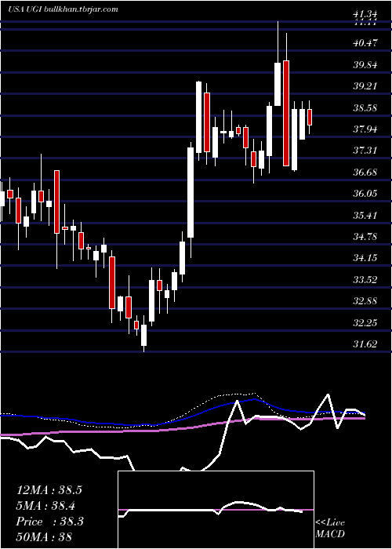The image size is (392, 549).
Task: Click the 38.58 price axis label
Action: tap(365, 108)
